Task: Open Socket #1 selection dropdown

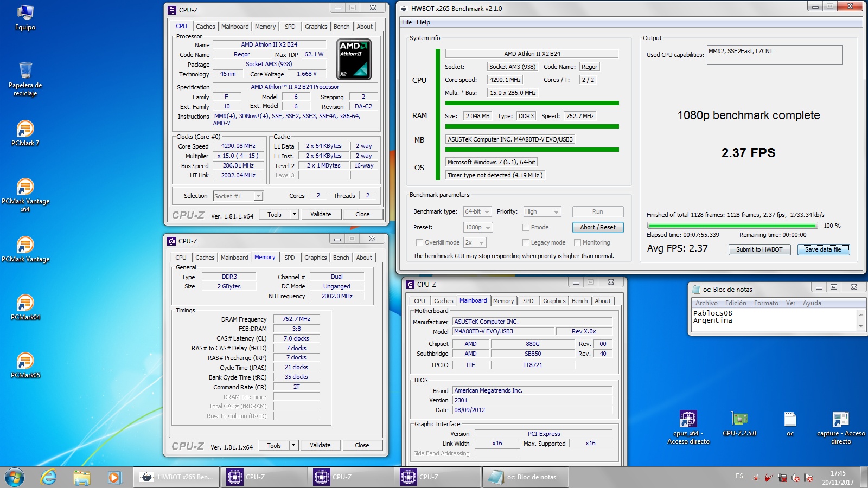Action: point(238,196)
